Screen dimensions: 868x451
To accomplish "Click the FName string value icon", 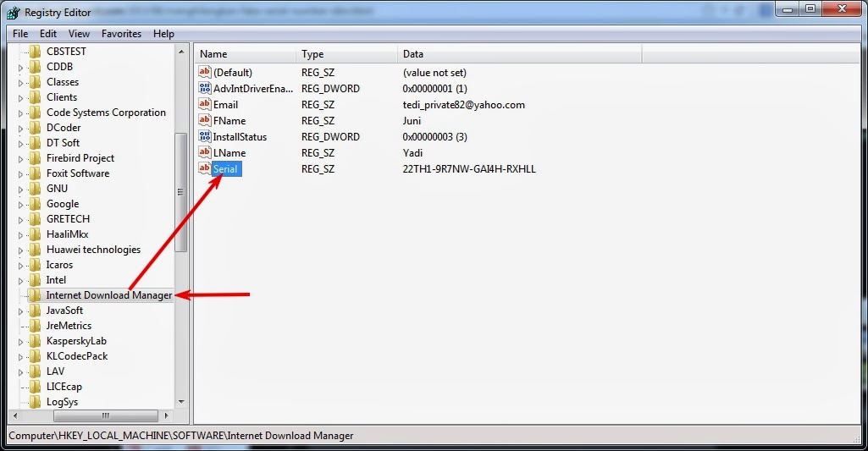I will click(x=205, y=120).
